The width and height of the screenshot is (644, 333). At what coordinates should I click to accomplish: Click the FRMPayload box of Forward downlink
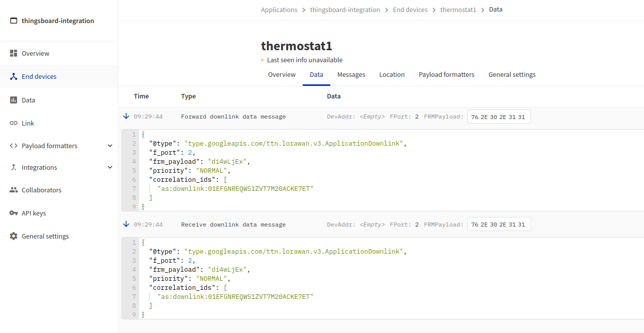[x=499, y=117]
